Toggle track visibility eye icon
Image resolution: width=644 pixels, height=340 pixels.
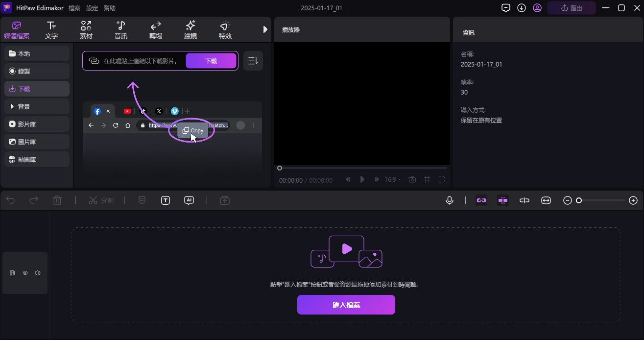pyautogui.click(x=25, y=273)
